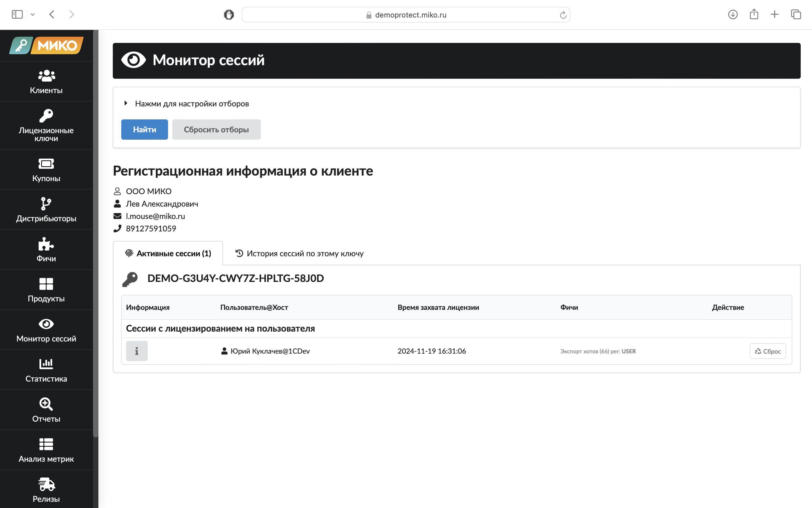Click the Safari share button
The image size is (812, 508).
pyautogui.click(x=754, y=14)
